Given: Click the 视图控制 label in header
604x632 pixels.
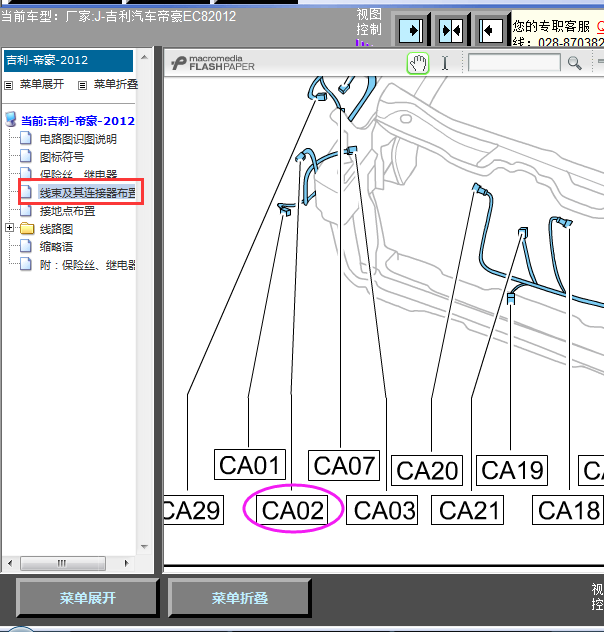Looking at the screenshot, I should pos(369,22).
